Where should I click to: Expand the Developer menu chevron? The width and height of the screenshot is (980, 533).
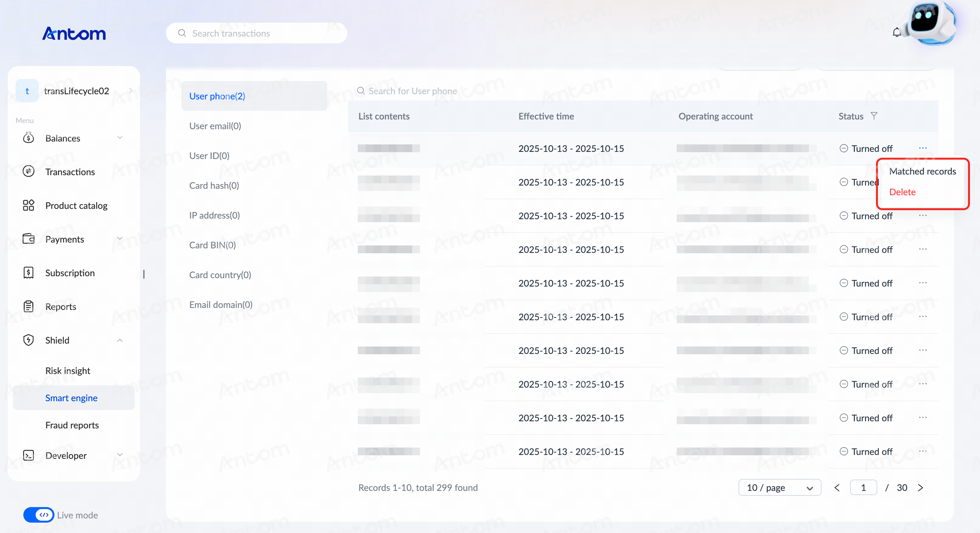click(120, 455)
